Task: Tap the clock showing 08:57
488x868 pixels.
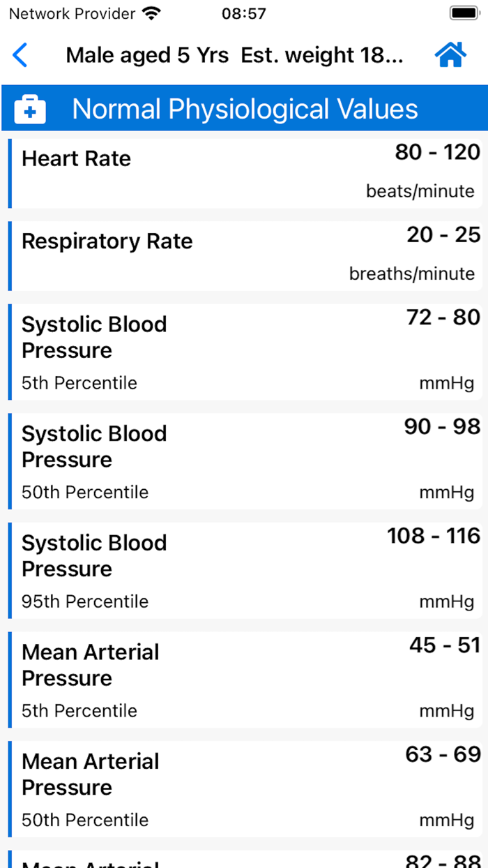Action: 244,12
